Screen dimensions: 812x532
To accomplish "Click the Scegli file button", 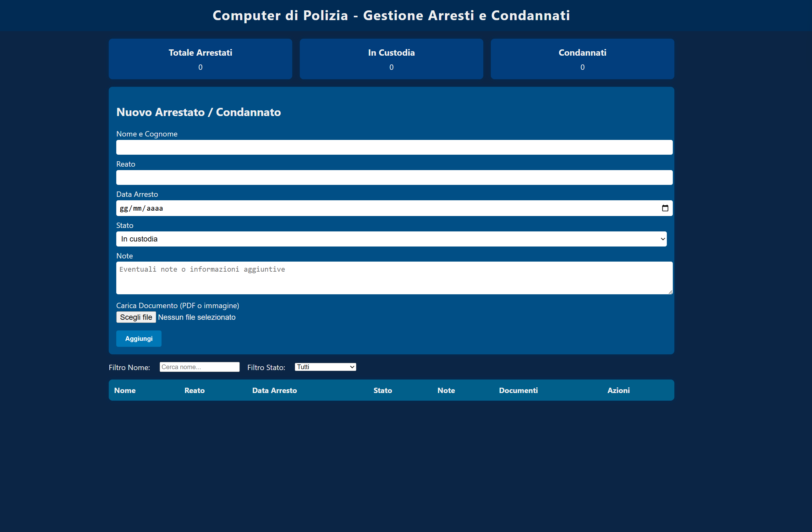I will (x=136, y=317).
